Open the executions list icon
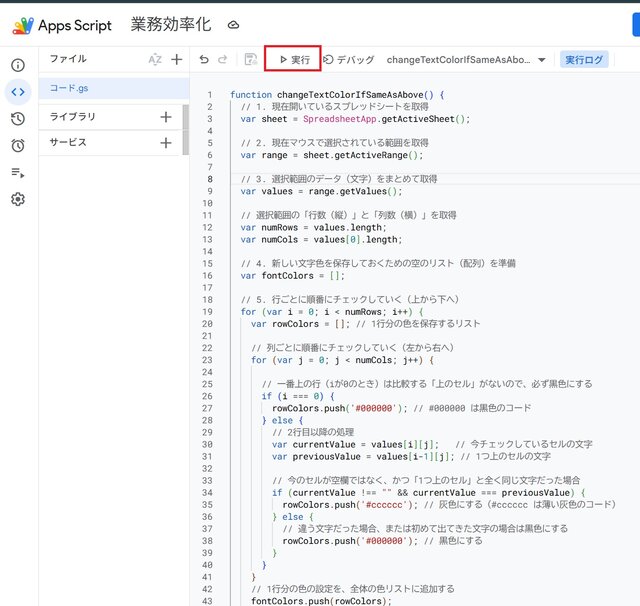The image size is (640, 606). (18, 173)
